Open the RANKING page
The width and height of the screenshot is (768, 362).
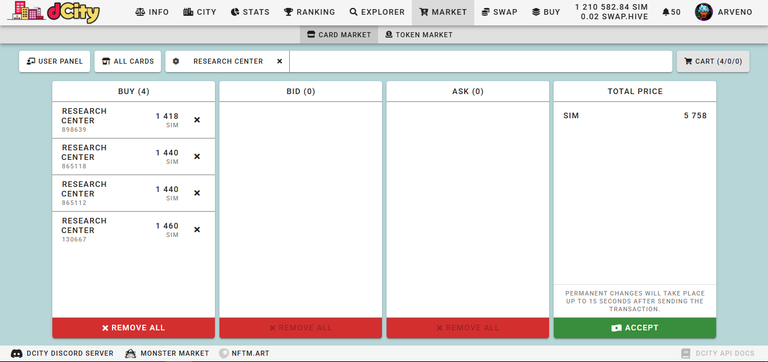point(310,12)
